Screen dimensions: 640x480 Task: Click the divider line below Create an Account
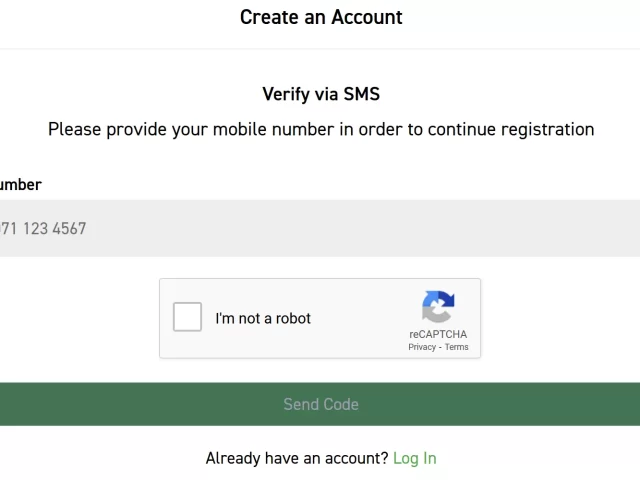pyautogui.click(x=320, y=49)
